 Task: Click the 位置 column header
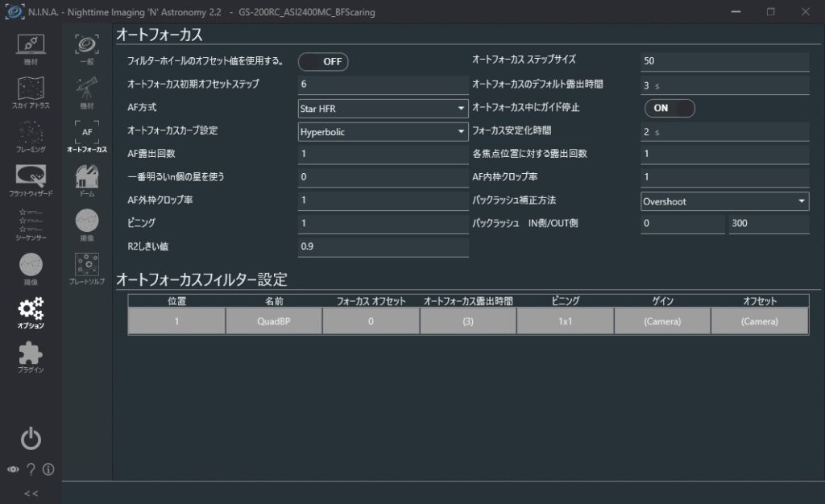coord(176,300)
